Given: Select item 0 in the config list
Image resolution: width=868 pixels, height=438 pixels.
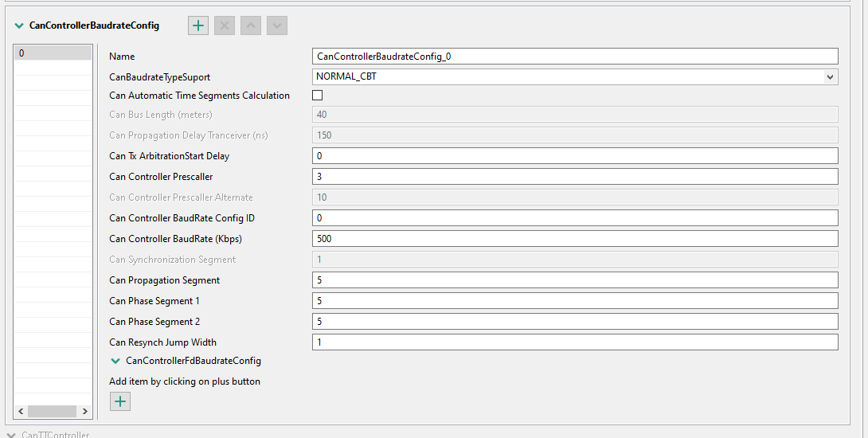Looking at the screenshot, I should pos(53,53).
